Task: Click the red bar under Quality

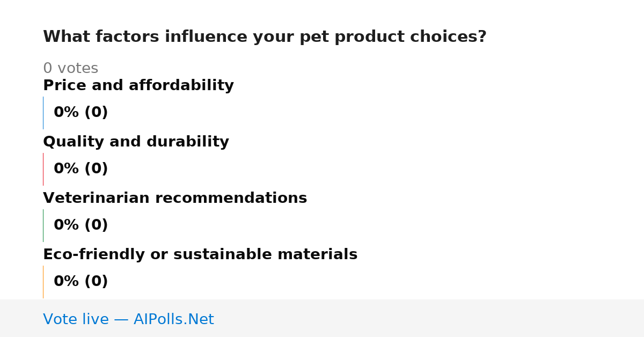Action: point(43,169)
